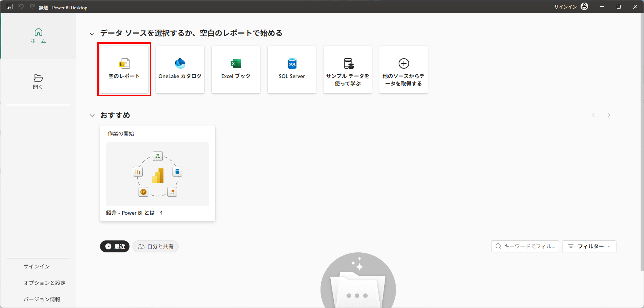Select the Excel ブック data source
The height and width of the screenshot is (308, 644).
coord(236,69)
